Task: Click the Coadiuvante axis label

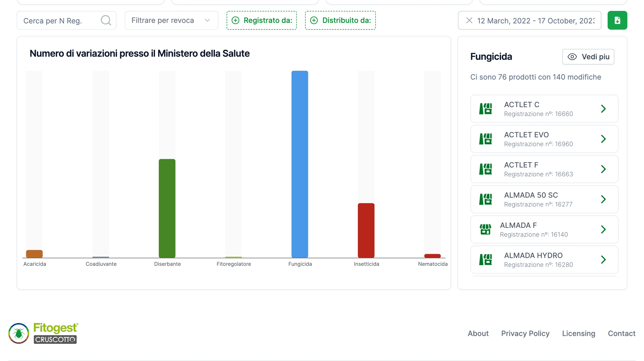Action: (101, 264)
